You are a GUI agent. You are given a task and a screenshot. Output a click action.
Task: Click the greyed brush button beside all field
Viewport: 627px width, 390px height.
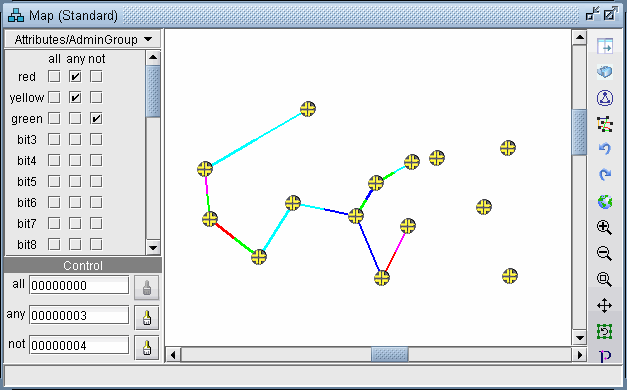[147, 288]
